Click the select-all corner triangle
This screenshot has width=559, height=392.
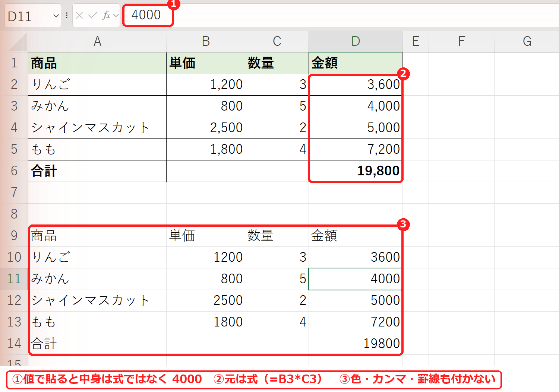pos(18,42)
